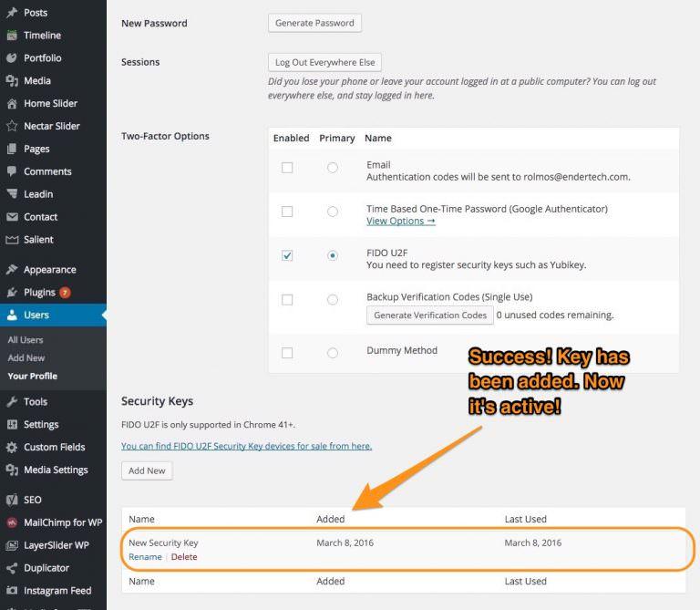Click the Nectar Slider star icon
The height and width of the screenshot is (610, 700).
[x=12, y=127]
